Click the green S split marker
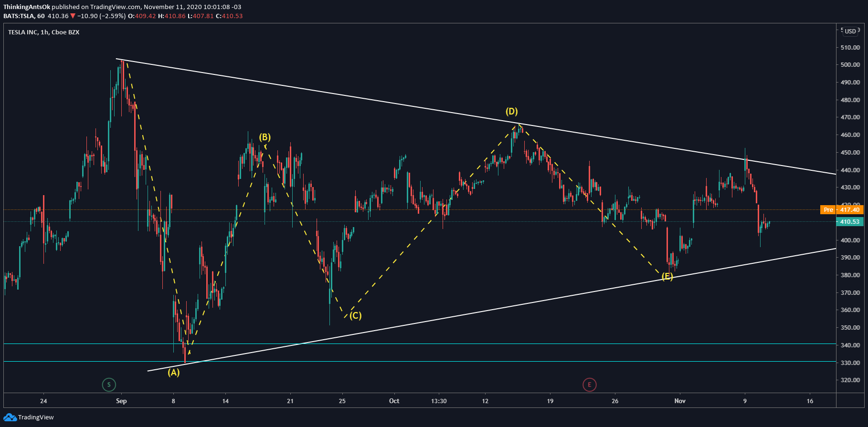Viewport: 868px width, 427px height. coord(109,385)
